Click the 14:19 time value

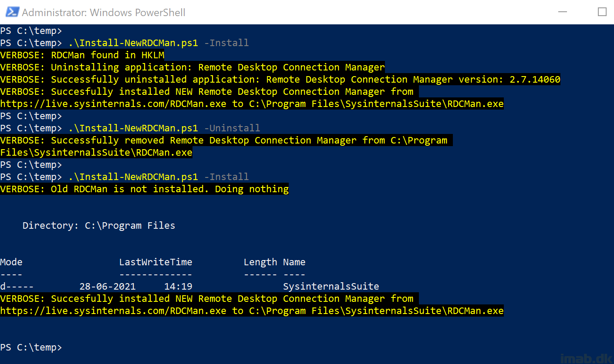pyautogui.click(x=178, y=286)
